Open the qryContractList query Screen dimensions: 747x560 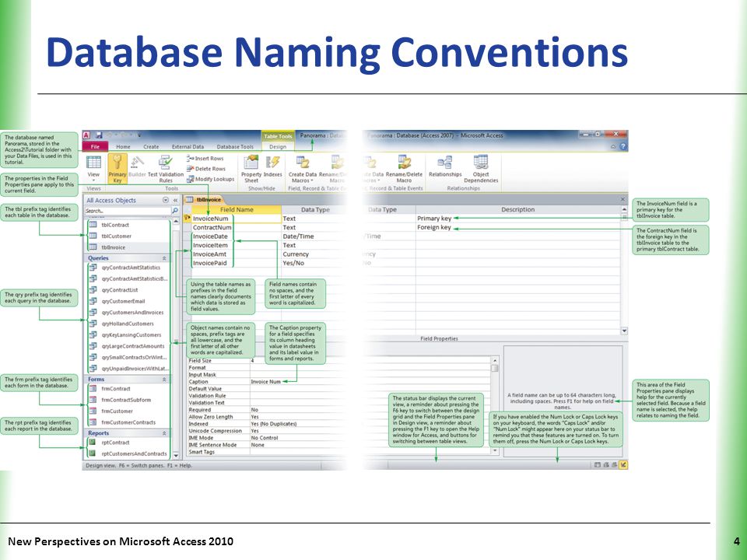tap(120, 290)
